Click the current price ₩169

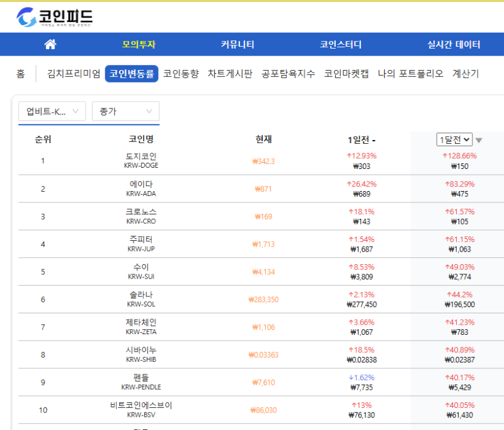[x=263, y=217]
